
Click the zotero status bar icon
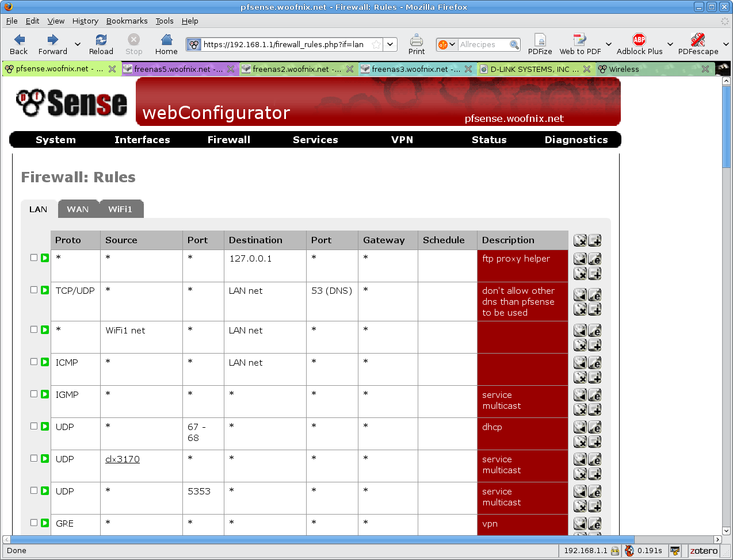pyautogui.click(x=704, y=551)
